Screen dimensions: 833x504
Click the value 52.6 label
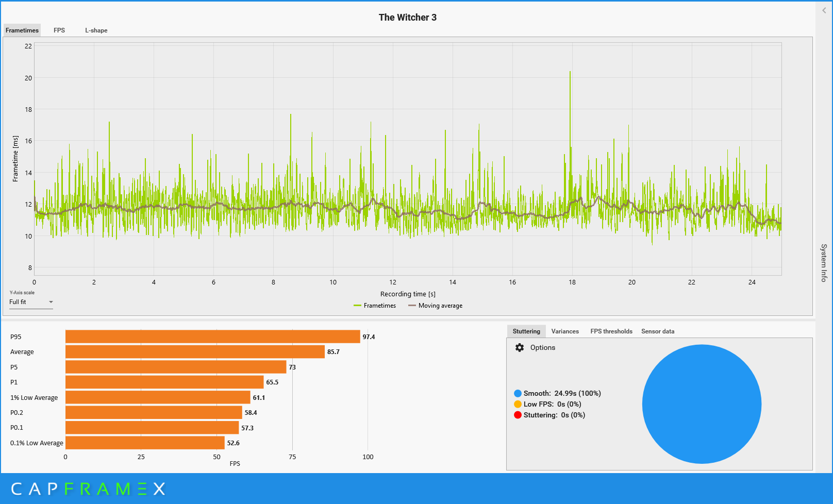tap(234, 443)
